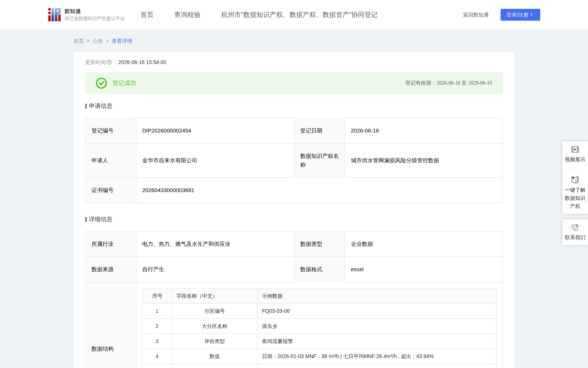Click the 申请信息 section heading
This screenshot has height=368, width=588.
coord(101,106)
